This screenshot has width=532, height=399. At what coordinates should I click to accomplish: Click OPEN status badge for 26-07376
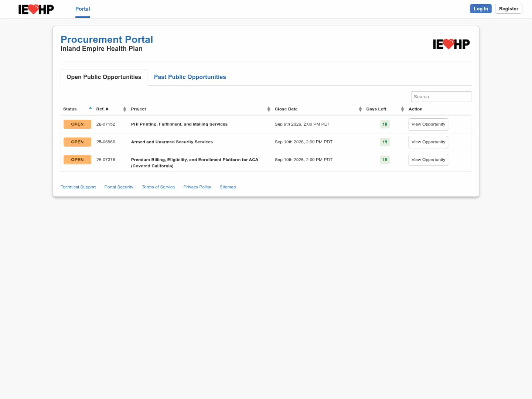[x=77, y=160]
